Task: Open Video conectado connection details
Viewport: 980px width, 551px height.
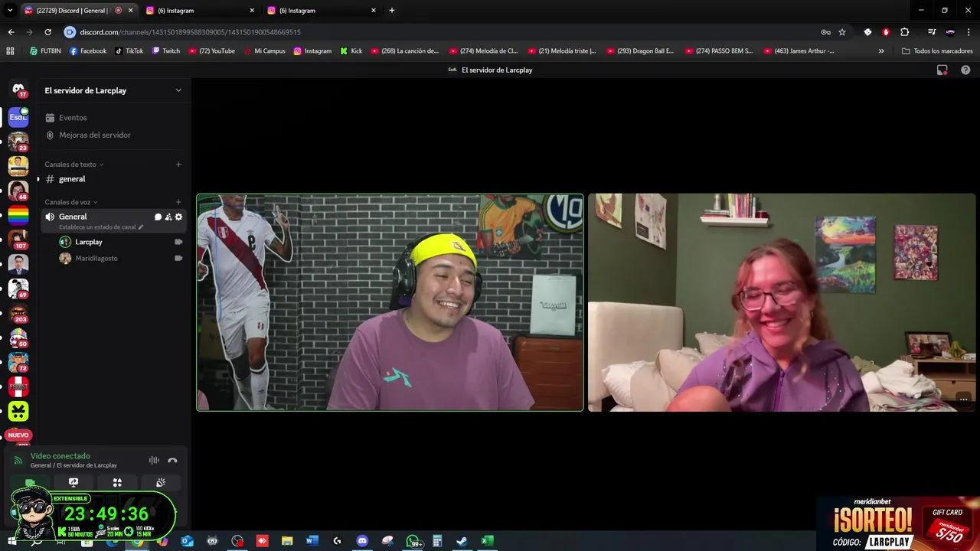Action: coord(60,456)
